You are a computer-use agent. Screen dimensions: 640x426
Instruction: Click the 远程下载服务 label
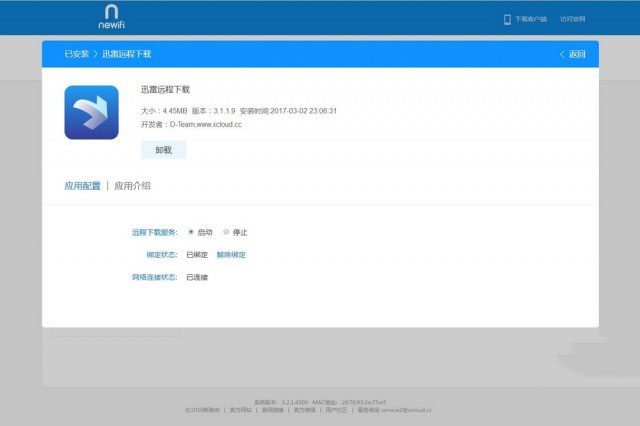click(155, 232)
